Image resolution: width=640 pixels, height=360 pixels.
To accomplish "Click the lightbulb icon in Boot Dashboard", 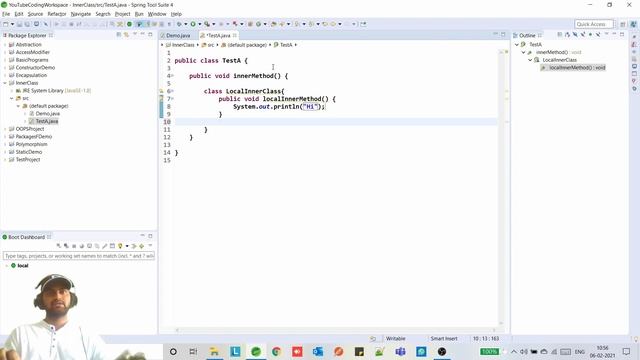I will coord(120,246).
